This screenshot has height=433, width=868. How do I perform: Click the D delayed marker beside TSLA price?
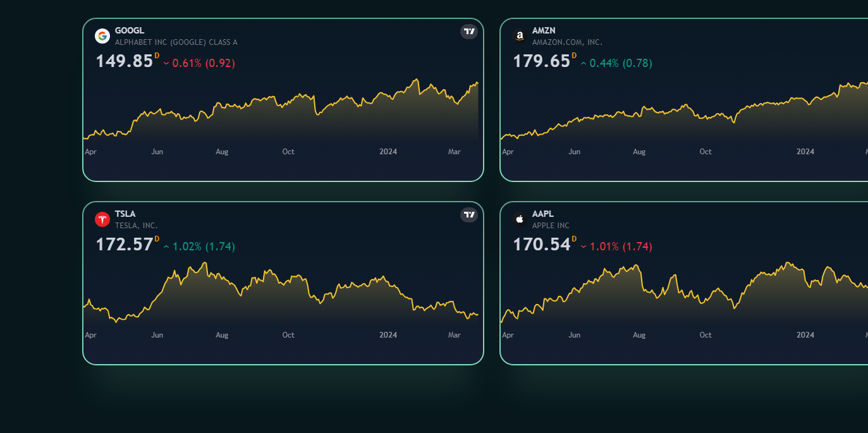[x=157, y=239]
